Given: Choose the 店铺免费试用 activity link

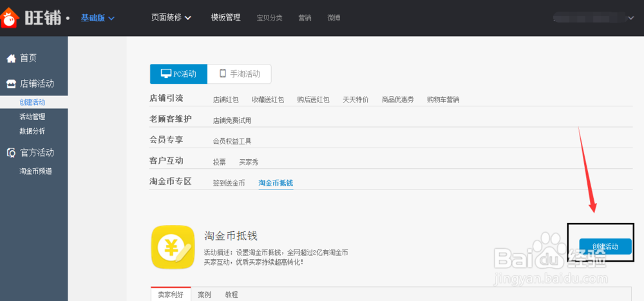Looking at the screenshot, I should pyautogui.click(x=232, y=121).
